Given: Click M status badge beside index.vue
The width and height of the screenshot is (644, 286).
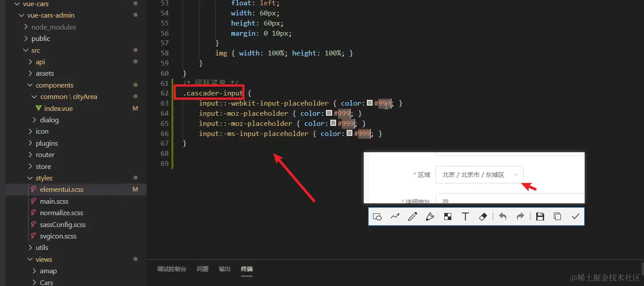Looking at the screenshot, I should point(135,108).
